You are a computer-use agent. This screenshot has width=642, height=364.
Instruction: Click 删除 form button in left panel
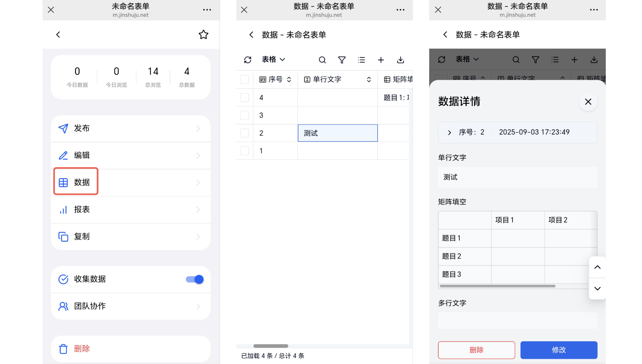(x=130, y=349)
